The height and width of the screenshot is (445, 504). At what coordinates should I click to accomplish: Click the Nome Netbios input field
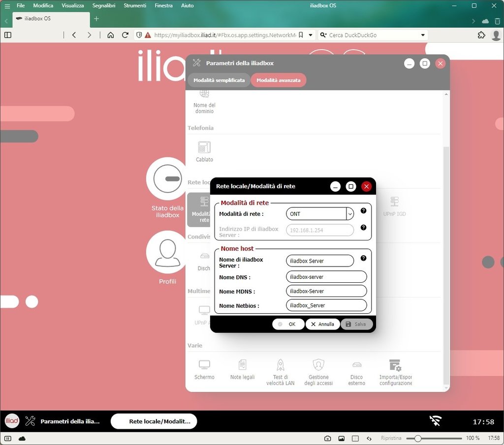tap(326, 305)
